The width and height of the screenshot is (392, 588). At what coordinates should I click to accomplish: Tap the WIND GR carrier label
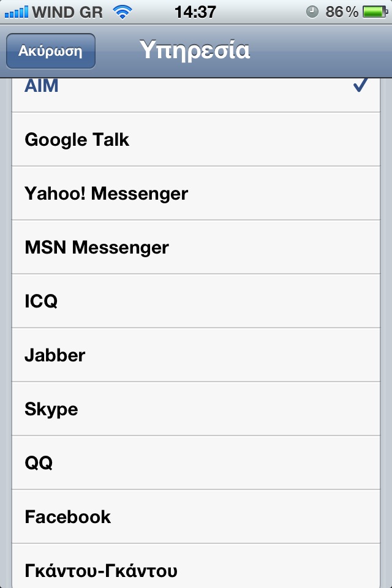click(x=67, y=12)
